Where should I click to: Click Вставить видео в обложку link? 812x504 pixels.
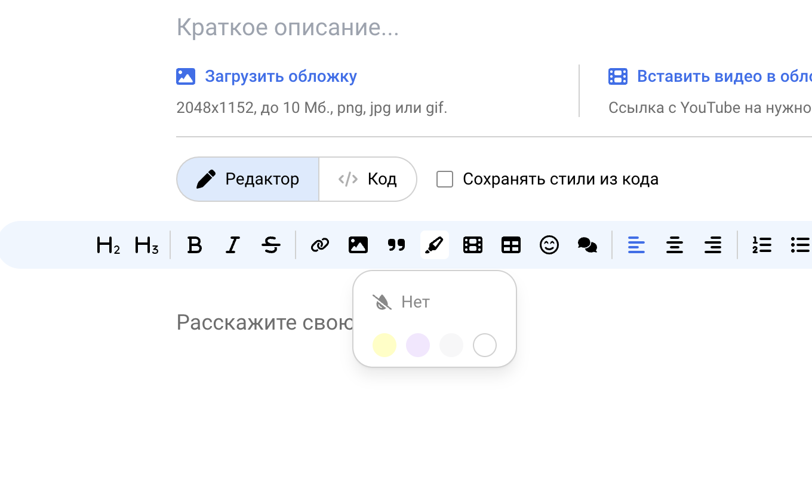(724, 76)
